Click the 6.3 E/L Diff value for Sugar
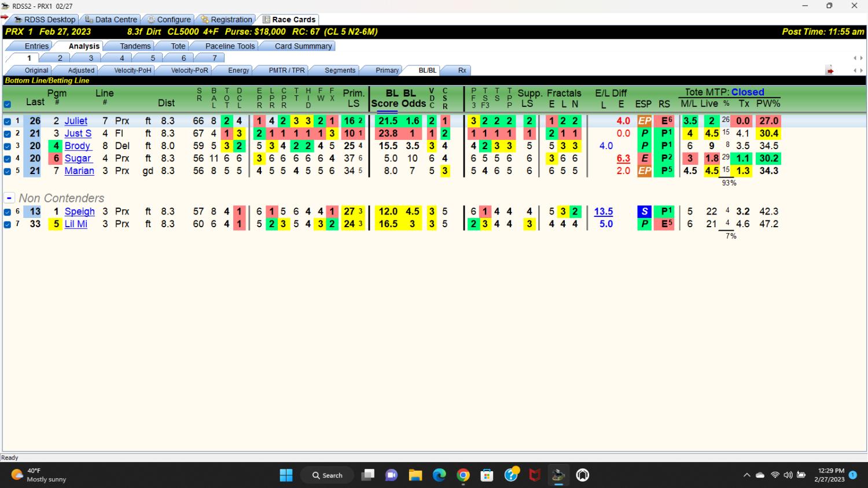The height and width of the screenshot is (488, 868). click(x=623, y=158)
